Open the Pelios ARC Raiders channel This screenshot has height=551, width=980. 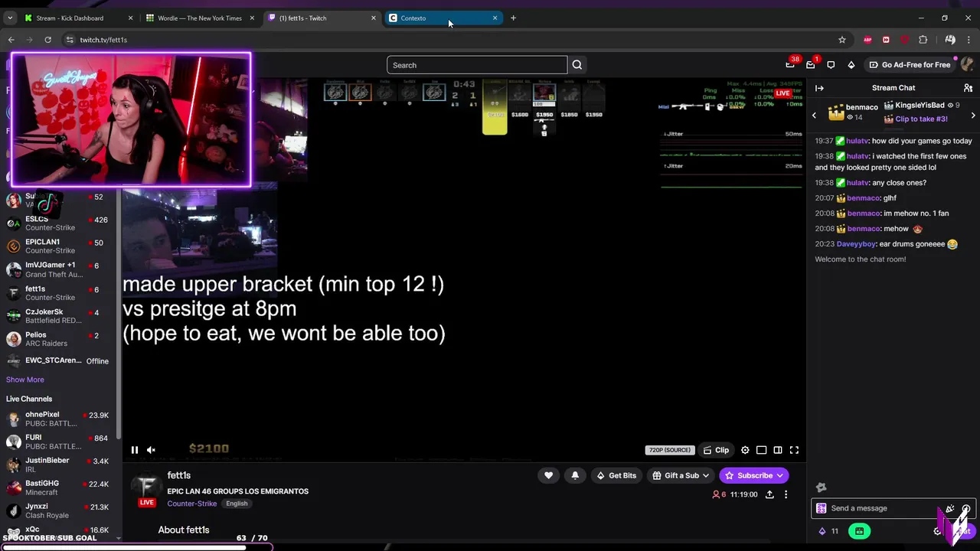pos(60,339)
